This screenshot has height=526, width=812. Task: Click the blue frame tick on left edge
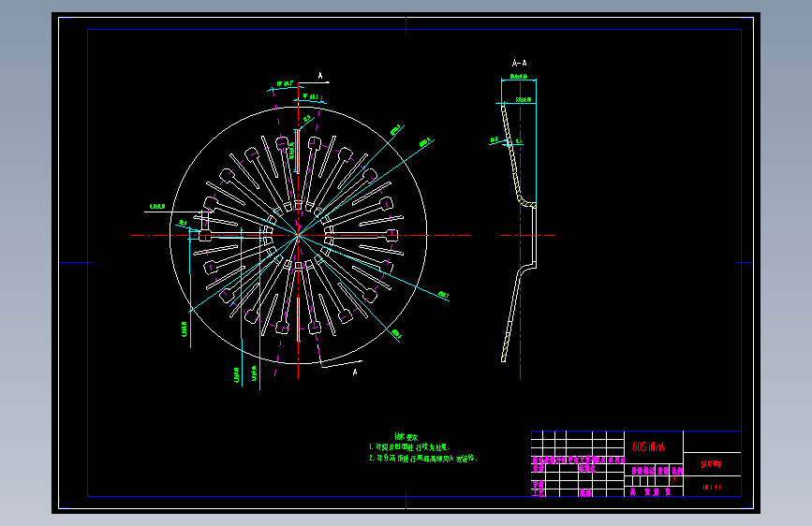point(76,262)
